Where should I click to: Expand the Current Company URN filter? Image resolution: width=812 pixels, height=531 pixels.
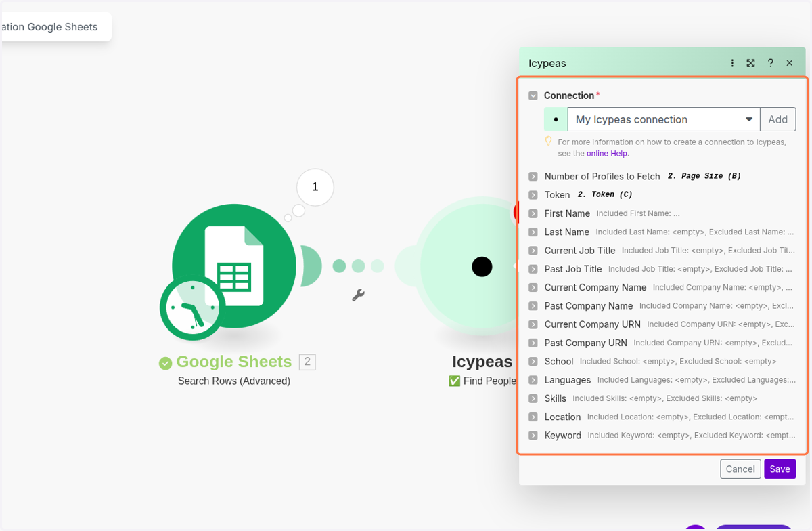point(533,324)
